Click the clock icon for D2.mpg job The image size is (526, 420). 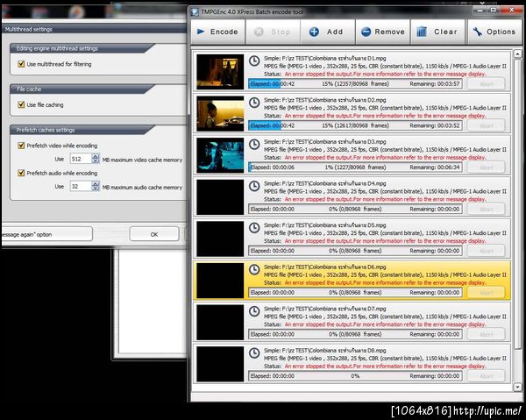(x=254, y=103)
